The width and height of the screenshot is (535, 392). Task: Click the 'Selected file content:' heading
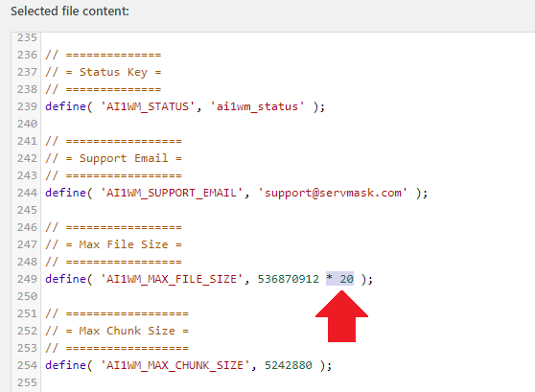[x=70, y=11]
